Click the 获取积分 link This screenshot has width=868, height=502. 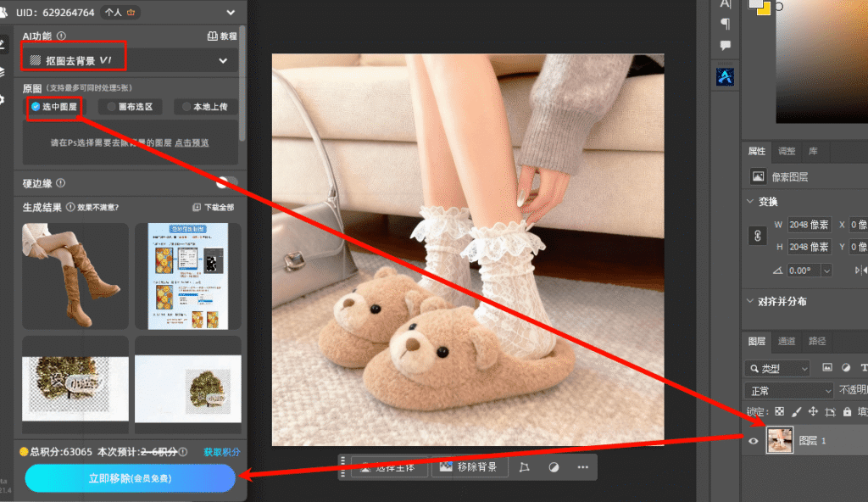[221, 452]
